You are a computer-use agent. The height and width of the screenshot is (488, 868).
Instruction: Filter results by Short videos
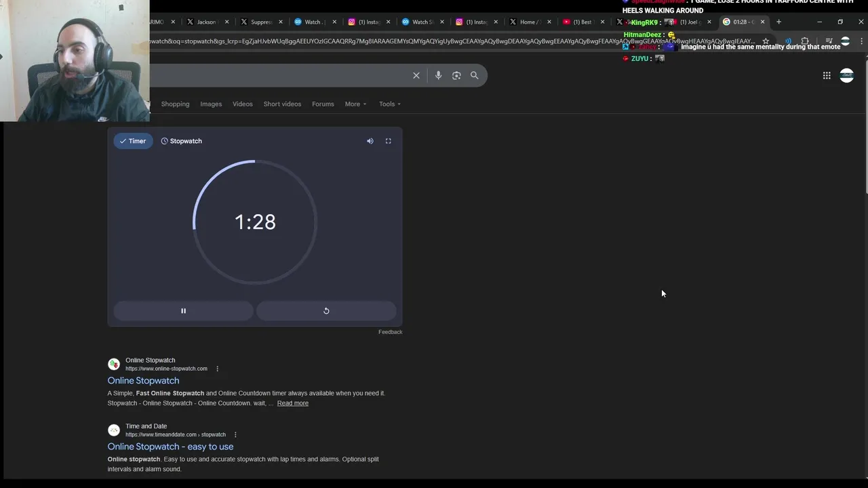282,104
